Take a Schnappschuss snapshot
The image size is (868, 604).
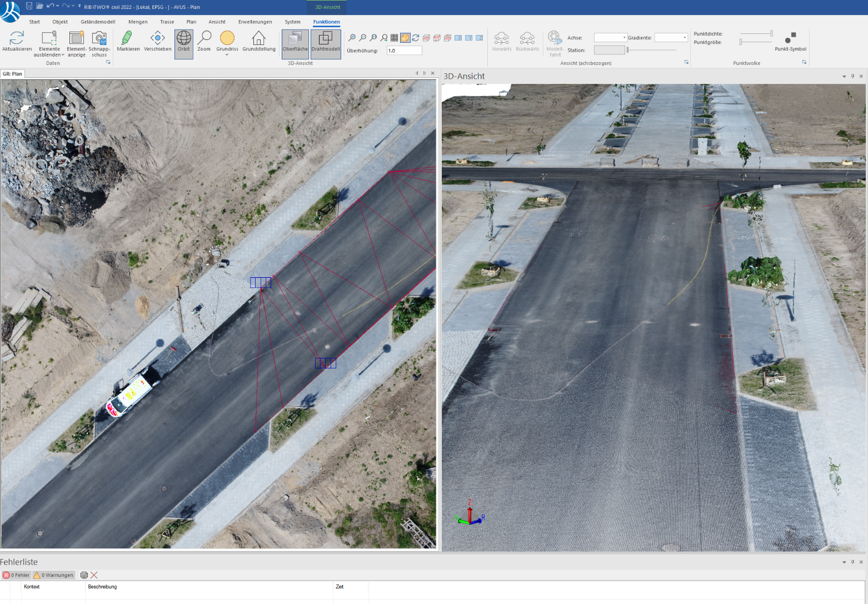coord(99,39)
